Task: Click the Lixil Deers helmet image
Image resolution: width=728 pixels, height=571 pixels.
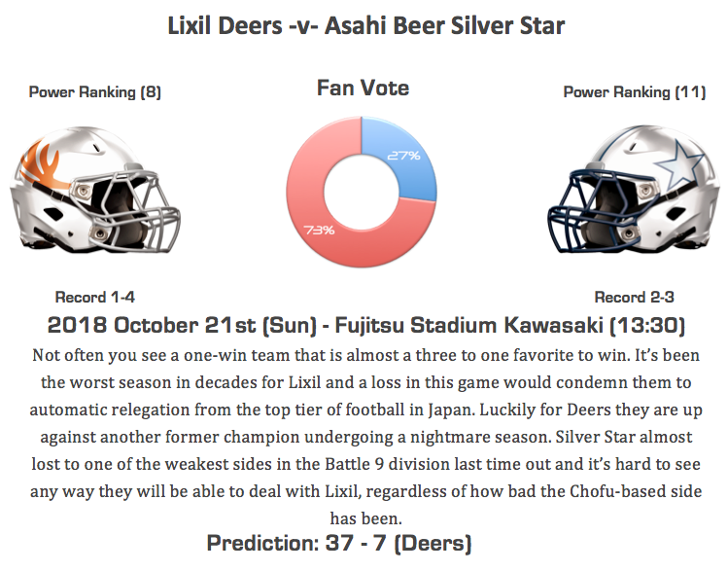Action: coord(94,190)
